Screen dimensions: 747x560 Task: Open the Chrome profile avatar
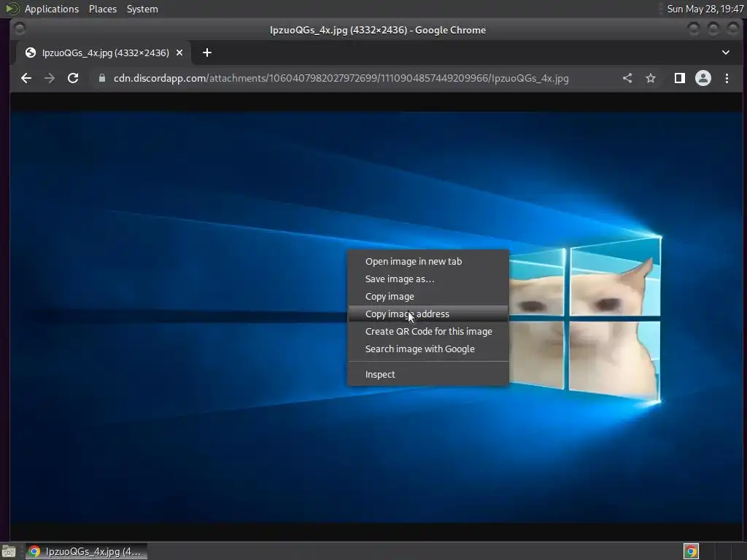703,78
